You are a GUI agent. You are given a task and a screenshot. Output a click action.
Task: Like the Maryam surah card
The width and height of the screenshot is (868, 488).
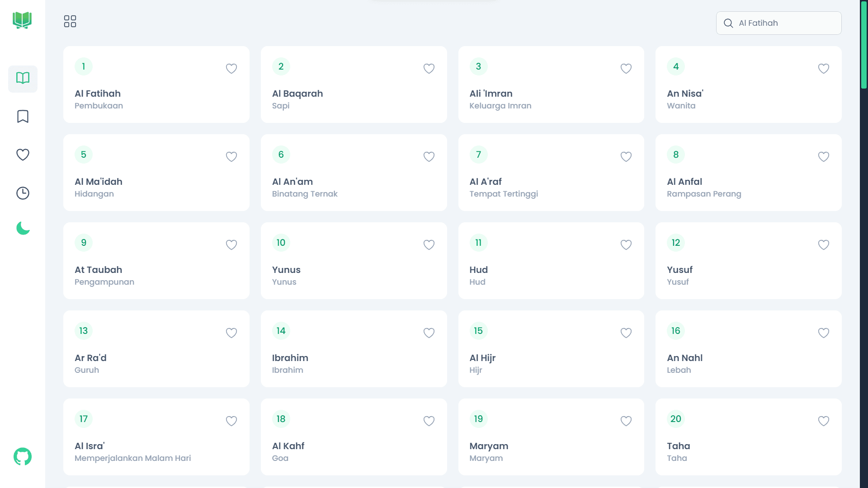pos(626,421)
